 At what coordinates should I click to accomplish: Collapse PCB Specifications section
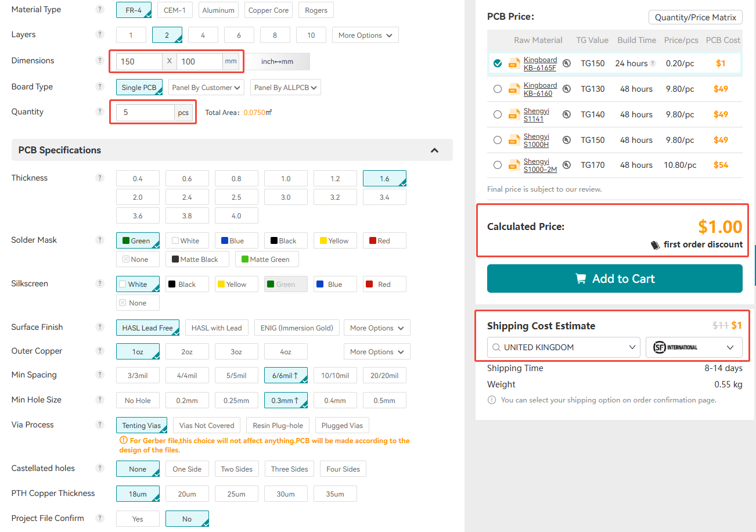[434, 150]
